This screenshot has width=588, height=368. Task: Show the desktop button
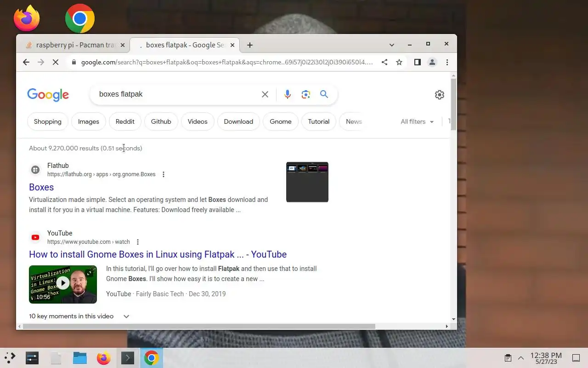(x=576, y=358)
